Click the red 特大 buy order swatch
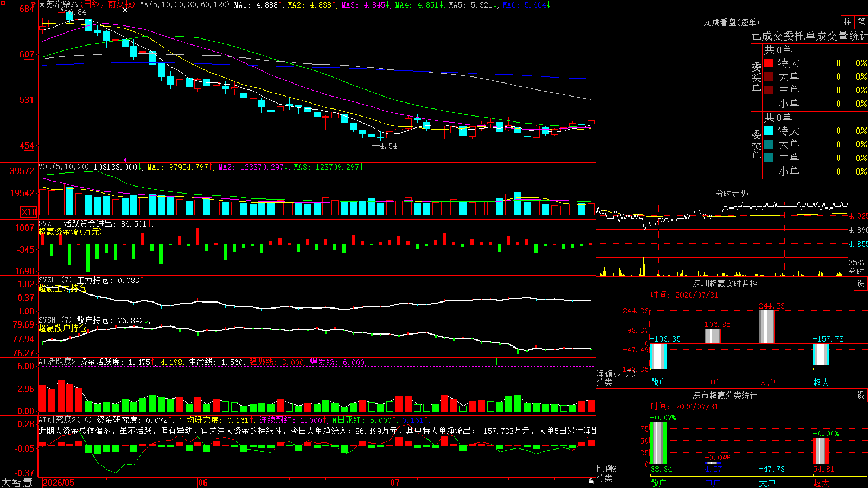The height and width of the screenshot is (488, 868). click(768, 63)
